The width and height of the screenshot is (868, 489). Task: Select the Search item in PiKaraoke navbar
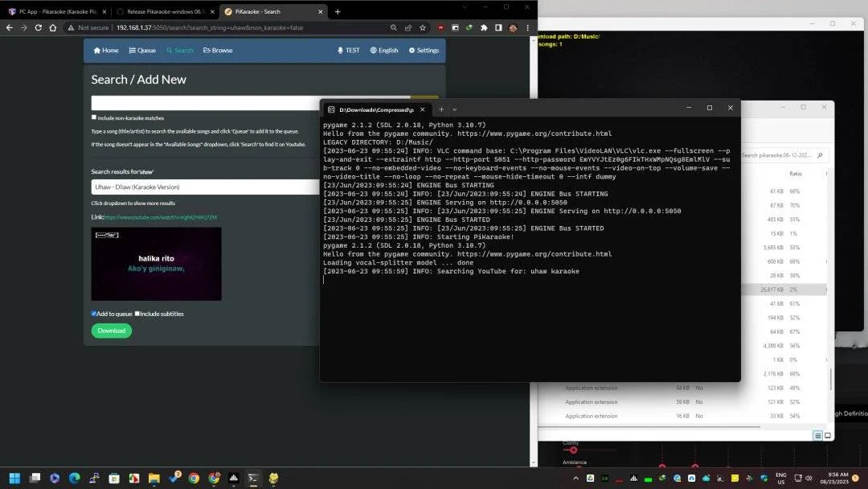point(180,51)
